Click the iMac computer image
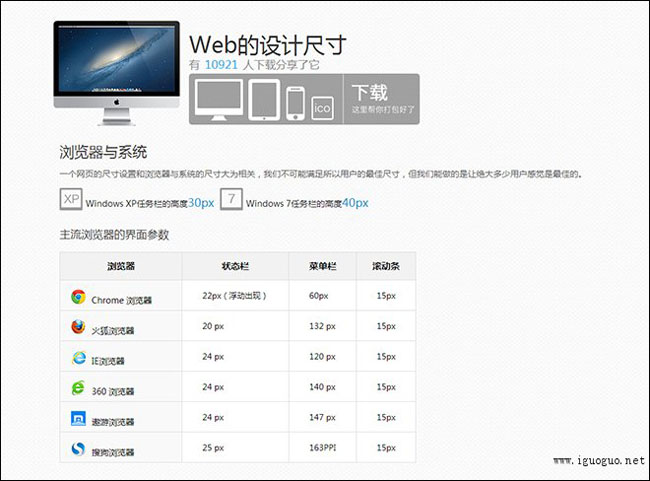650x481 pixels. 116,66
